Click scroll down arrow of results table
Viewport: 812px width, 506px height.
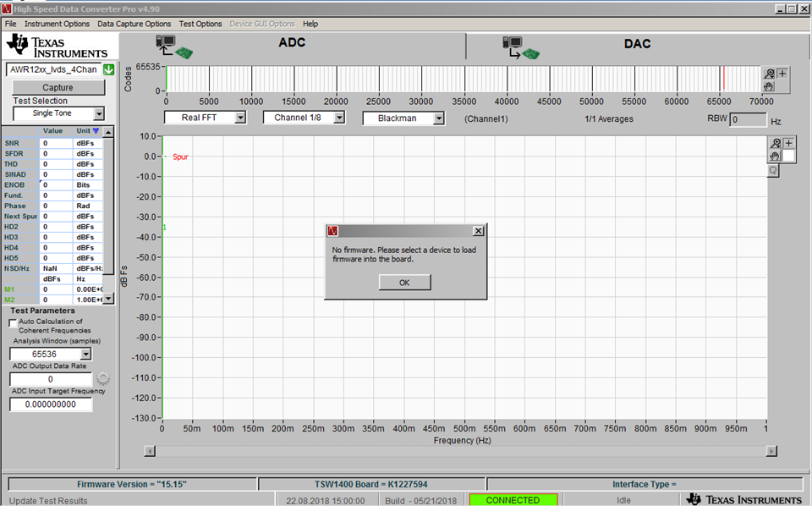[x=108, y=299]
